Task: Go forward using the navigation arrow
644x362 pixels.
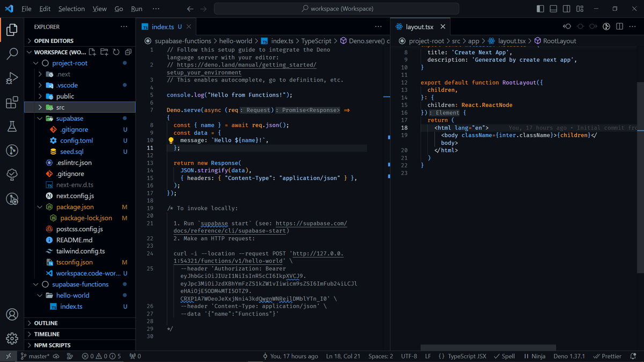Action: [x=203, y=9]
